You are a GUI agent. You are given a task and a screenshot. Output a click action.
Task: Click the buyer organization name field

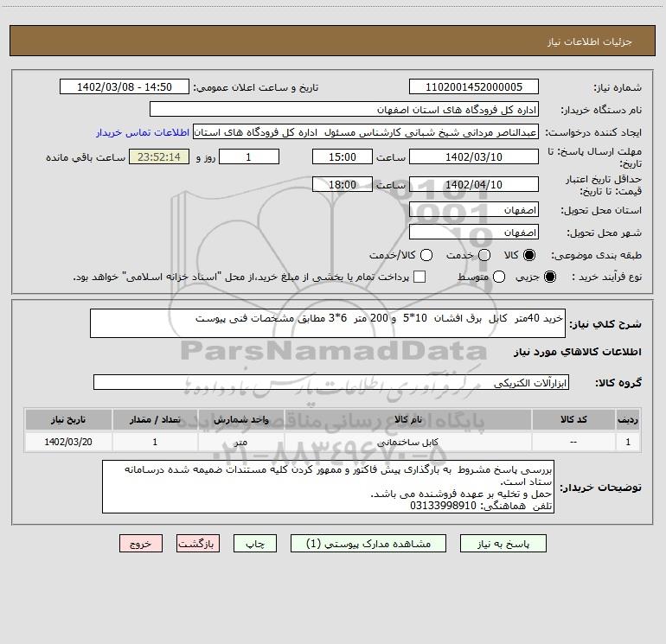[x=344, y=110]
